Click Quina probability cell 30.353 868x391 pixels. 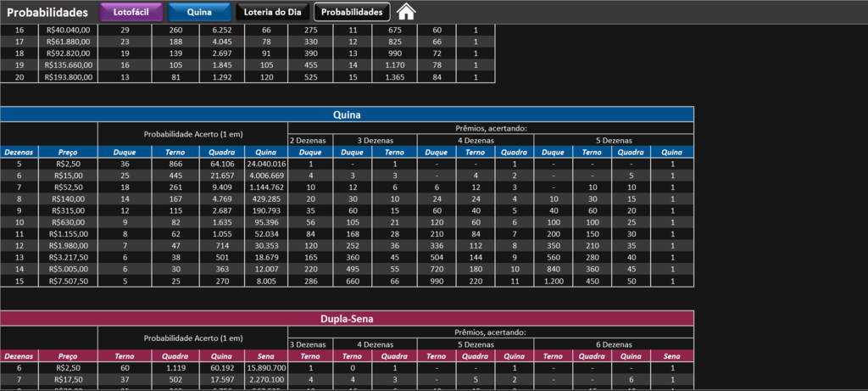click(266, 246)
